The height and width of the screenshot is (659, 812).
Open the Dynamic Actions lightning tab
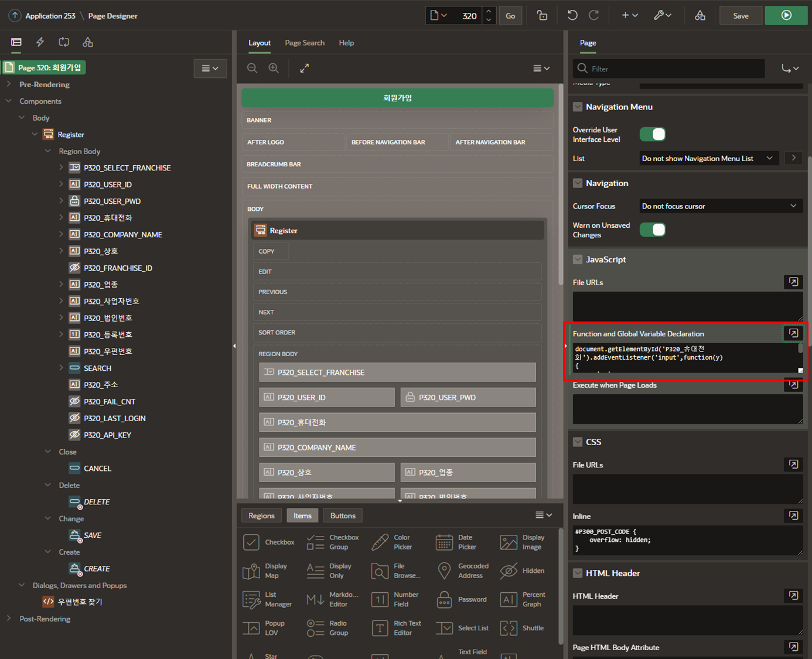click(40, 42)
